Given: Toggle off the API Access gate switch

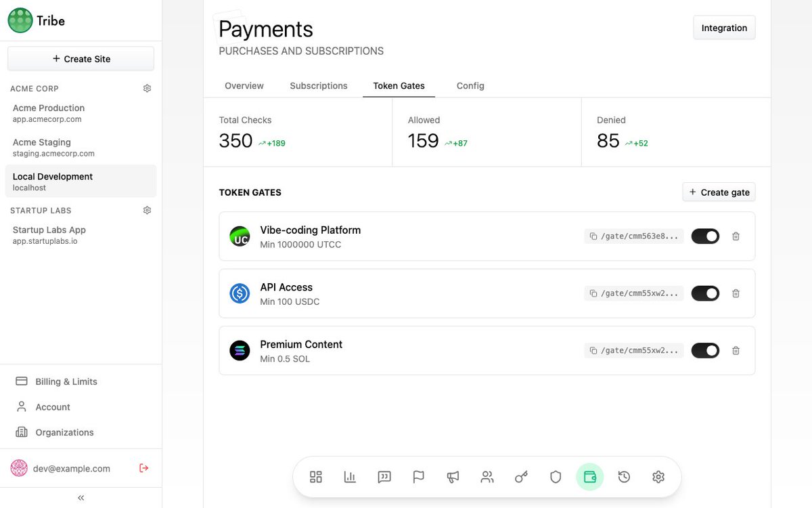Looking at the screenshot, I should (x=705, y=293).
